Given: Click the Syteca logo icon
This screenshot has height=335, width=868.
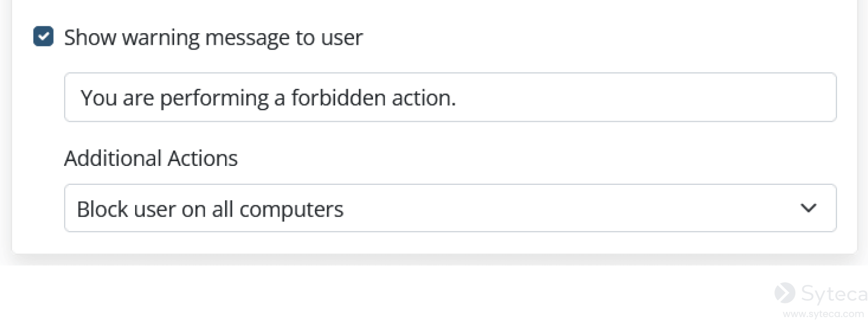Looking at the screenshot, I should point(784,293).
